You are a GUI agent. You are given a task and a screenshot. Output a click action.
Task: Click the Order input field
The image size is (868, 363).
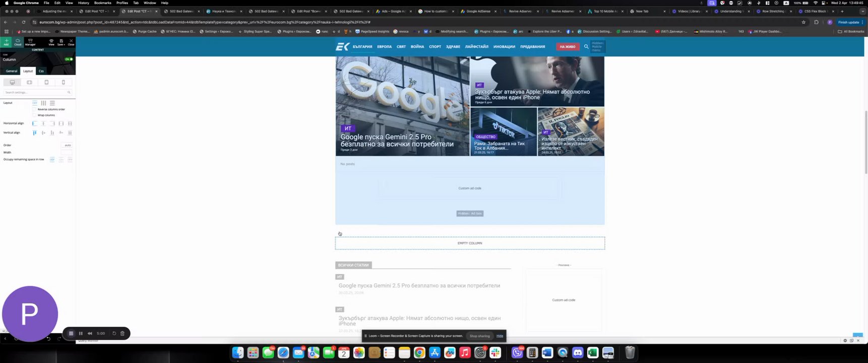(67, 145)
